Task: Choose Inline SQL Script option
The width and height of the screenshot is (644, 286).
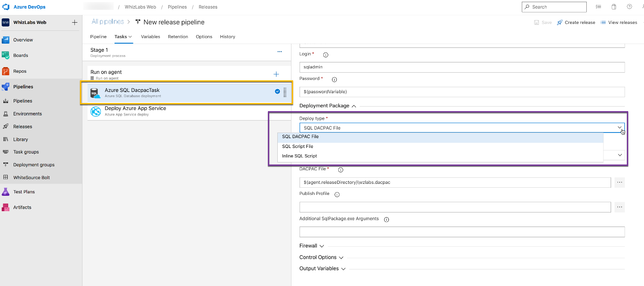Action: pos(440,156)
